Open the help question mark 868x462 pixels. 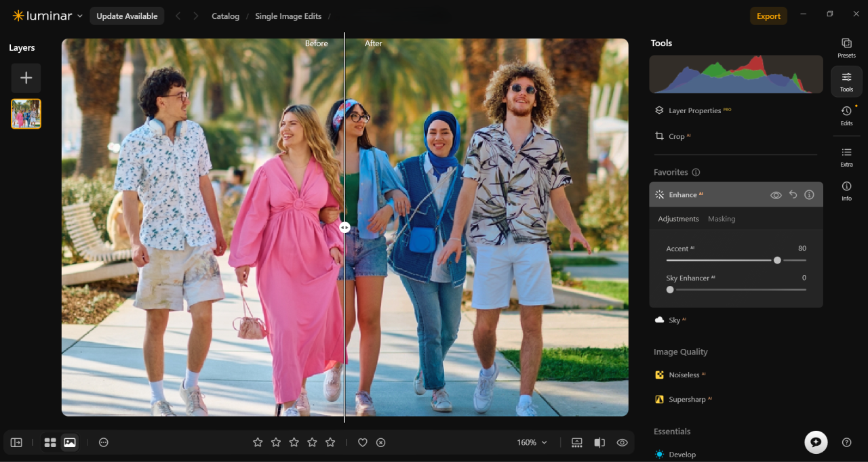[846, 442]
